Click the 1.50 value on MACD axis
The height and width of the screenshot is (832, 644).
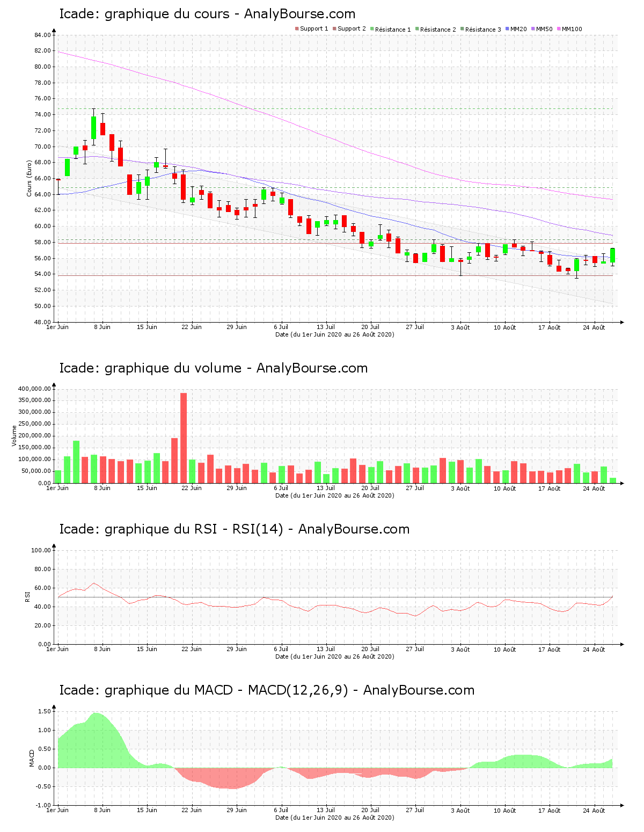pos(45,711)
